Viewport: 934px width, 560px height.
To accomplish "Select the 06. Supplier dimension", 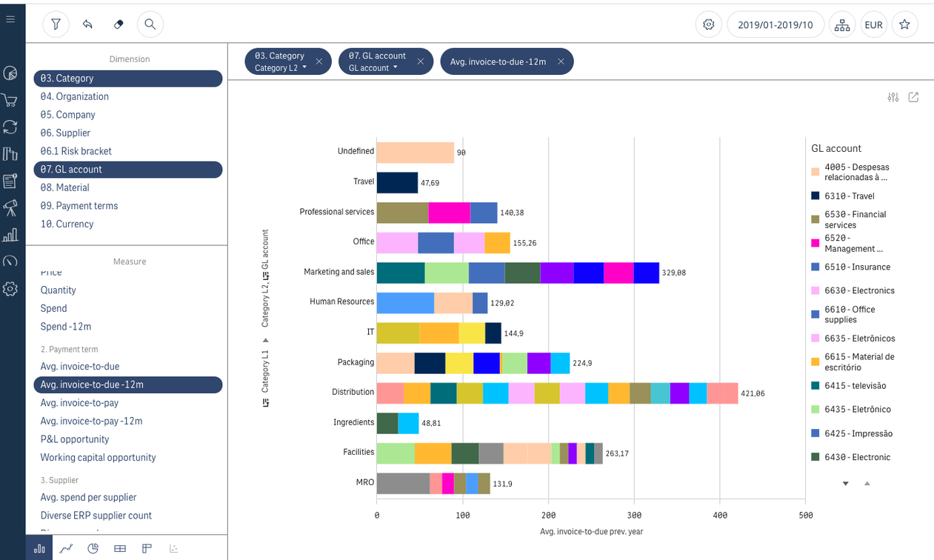I will coord(65,133).
